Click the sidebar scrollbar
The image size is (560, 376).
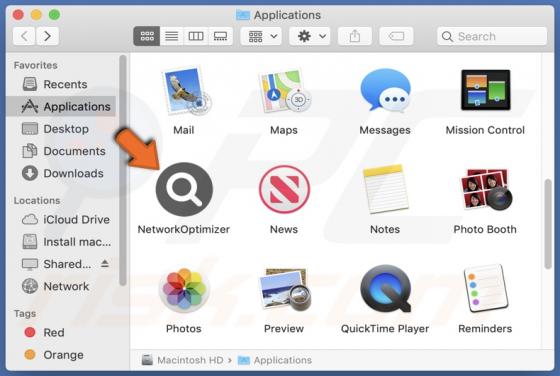click(x=122, y=170)
